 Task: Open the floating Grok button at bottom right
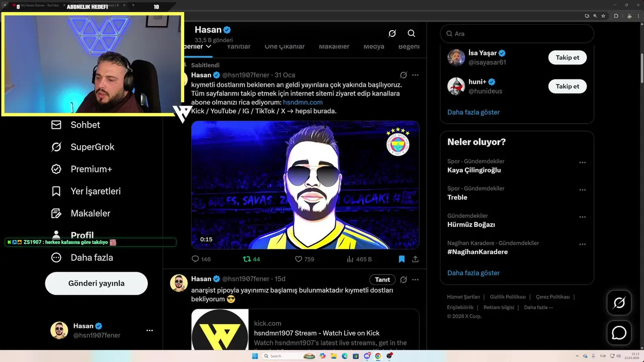point(619,303)
